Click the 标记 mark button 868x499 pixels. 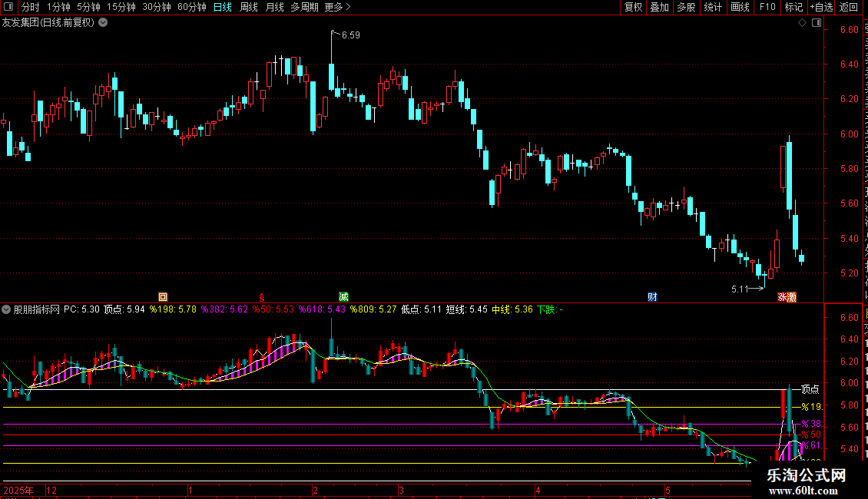click(x=793, y=7)
